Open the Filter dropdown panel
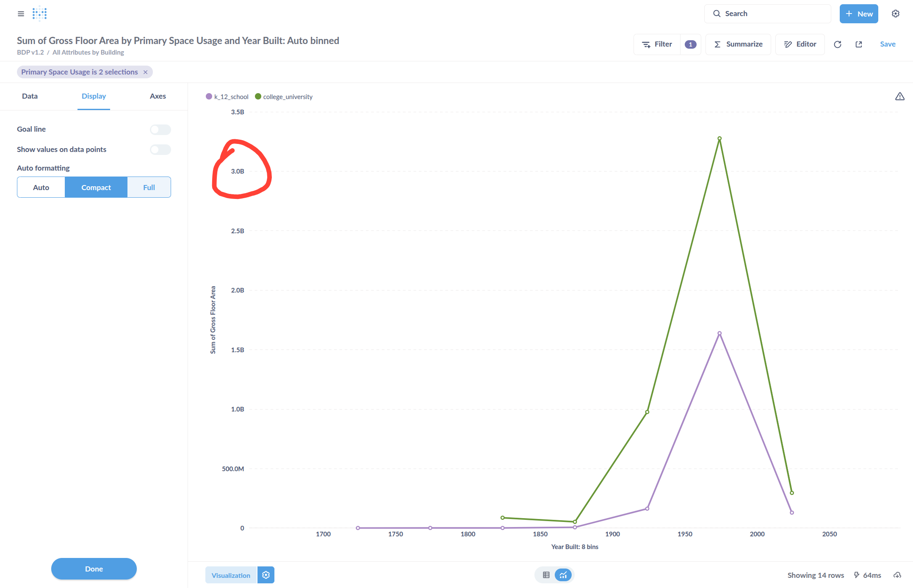The image size is (913, 588). click(x=657, y=44)
